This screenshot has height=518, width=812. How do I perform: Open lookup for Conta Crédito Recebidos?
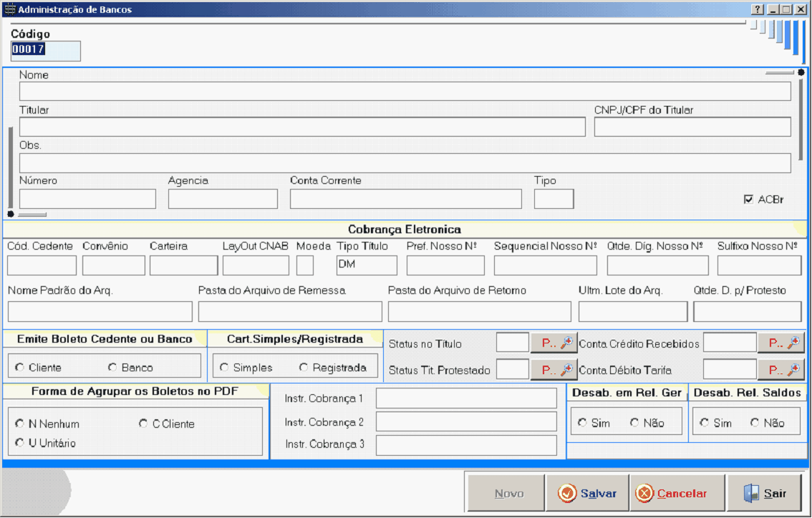pyautogui.click(x=780, y=343)
